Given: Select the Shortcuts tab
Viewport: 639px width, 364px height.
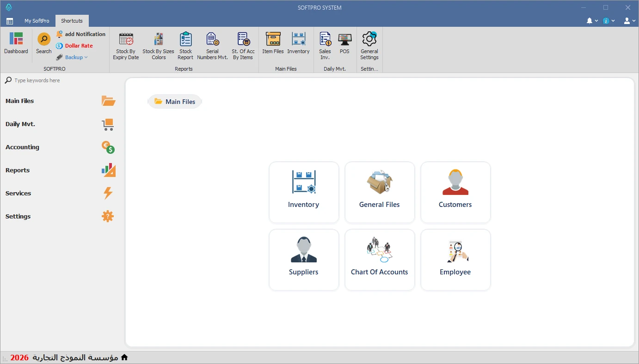Looking at the screenshot, I should [72, 21].
